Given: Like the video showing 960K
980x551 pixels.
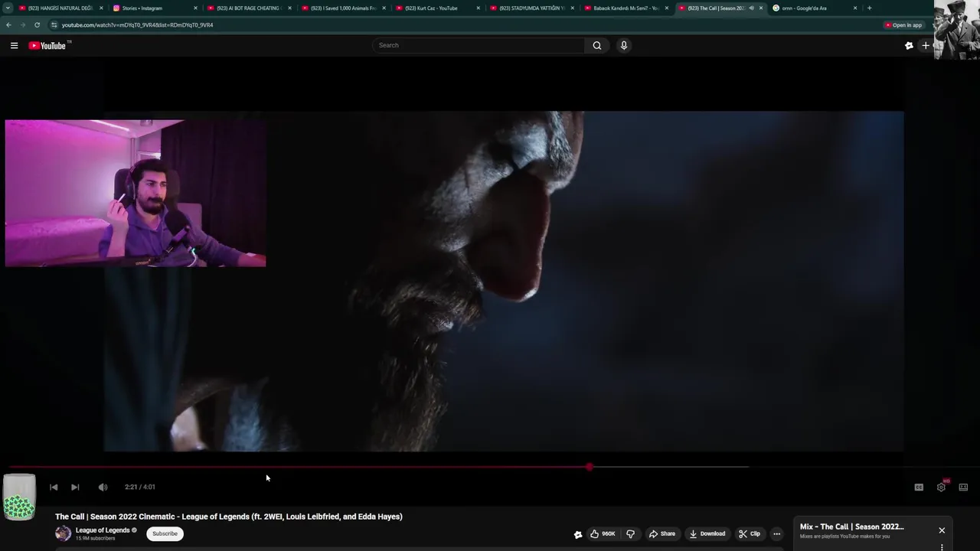Looking at the screenshot, I should [x=603, y=534].
